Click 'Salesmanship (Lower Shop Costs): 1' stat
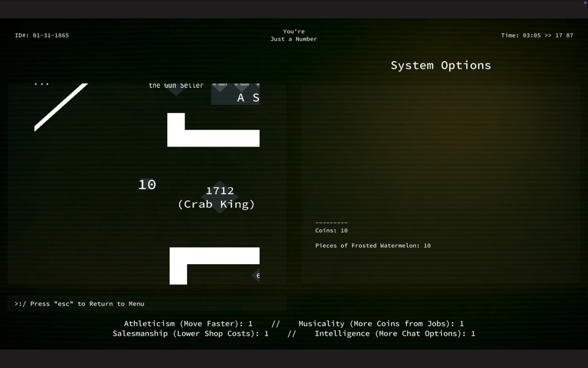Image resolution: width=588 pixels, height=368 pixels. click(190, 334)
